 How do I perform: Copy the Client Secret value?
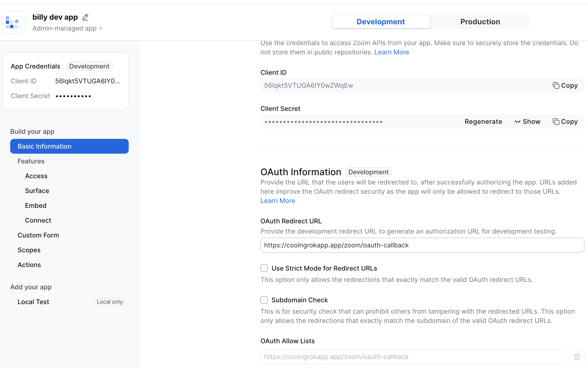pyautogui.click(x=565, y=122)
